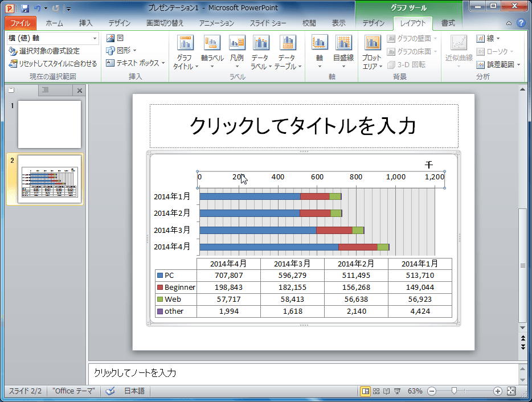The width and height of the screenshot is (532, 402).
Task: Click the 日本語 language indicator
Action: [x=134, y=391]
